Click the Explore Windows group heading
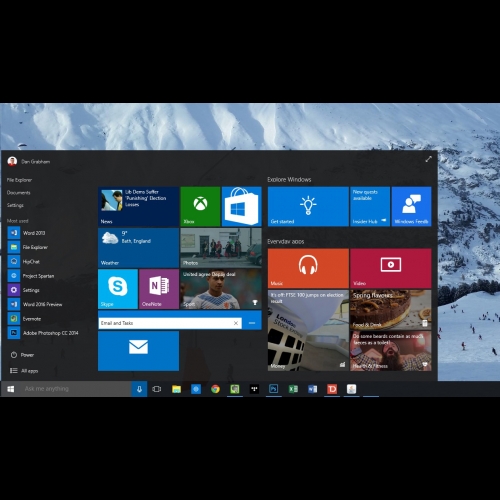500x500 pixels. [289, 180]
